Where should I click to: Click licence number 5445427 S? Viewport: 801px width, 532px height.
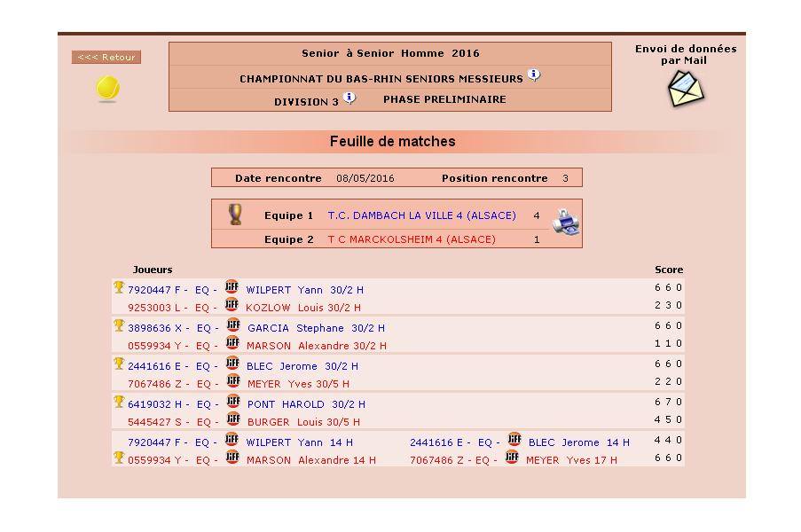coord(154,422)
